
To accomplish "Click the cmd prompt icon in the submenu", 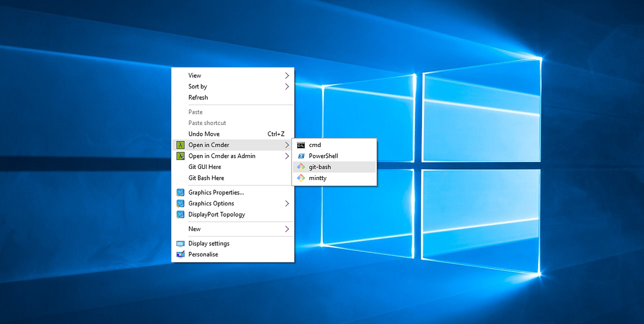I will (x=301, y=145).
